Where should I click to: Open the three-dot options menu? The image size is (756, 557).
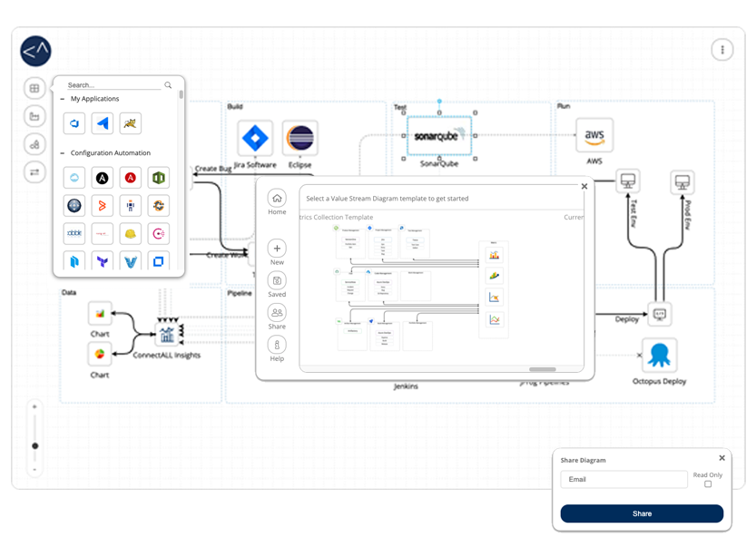722,50
